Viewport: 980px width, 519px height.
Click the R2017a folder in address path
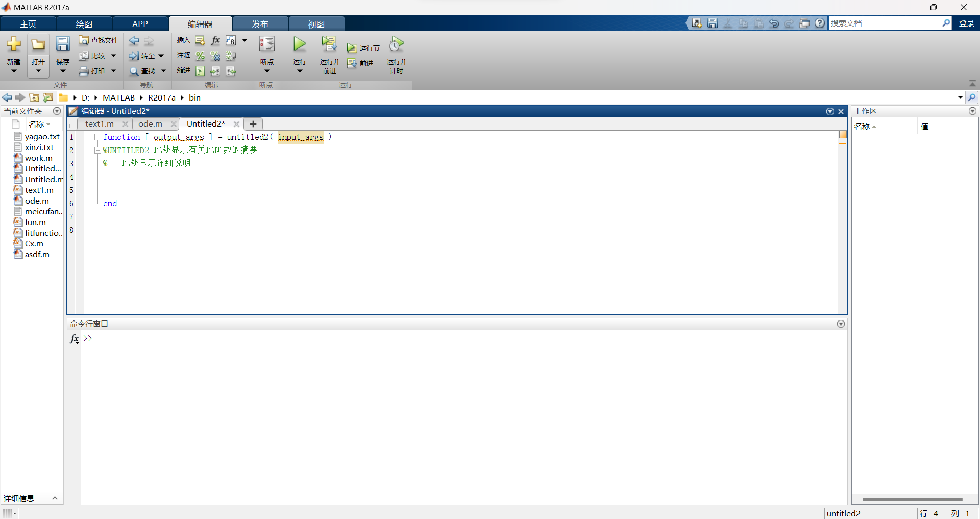tap(161, 97)
